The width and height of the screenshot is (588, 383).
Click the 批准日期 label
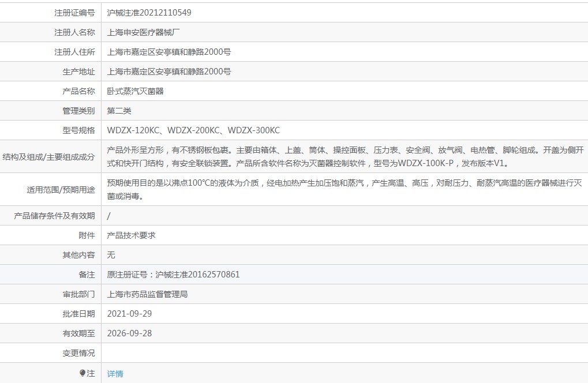78,314
